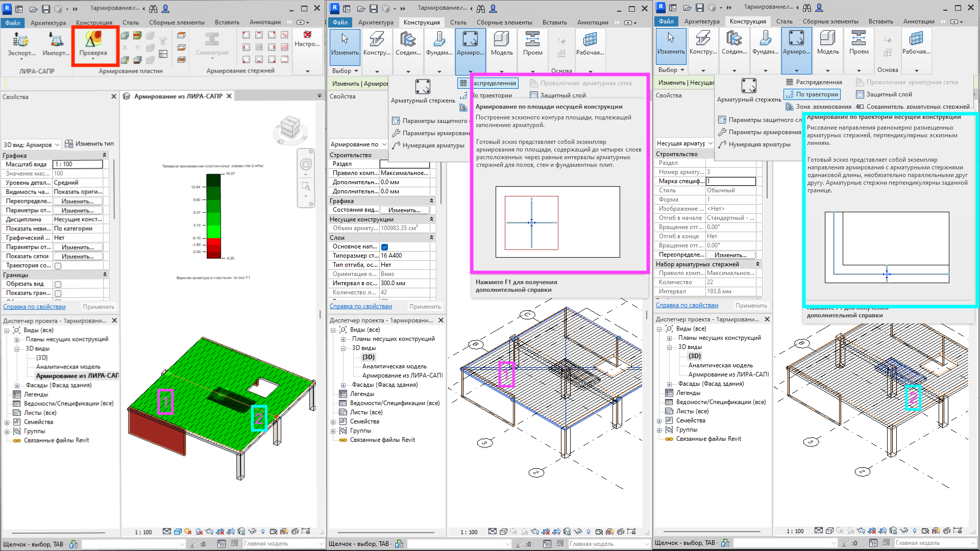Expand Фасады (Фасад здания) tree node
The height and width of the screenshot is (551, 980).
click(x=17, y=386)
